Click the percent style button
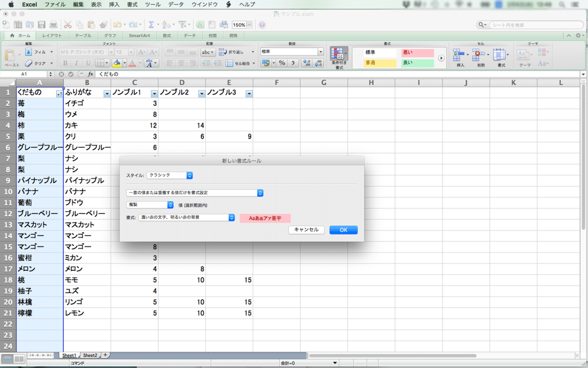Image resolution: width=588 pixels, height=368 pixels. click(x=282, y=63)
